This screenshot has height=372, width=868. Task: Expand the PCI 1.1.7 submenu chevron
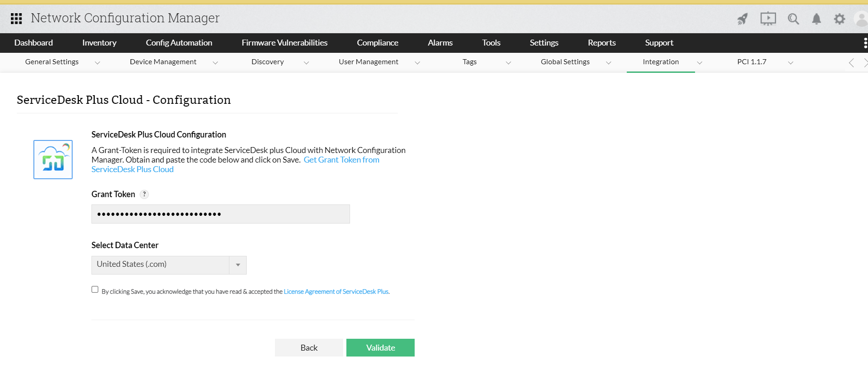(x=790, y=63)
